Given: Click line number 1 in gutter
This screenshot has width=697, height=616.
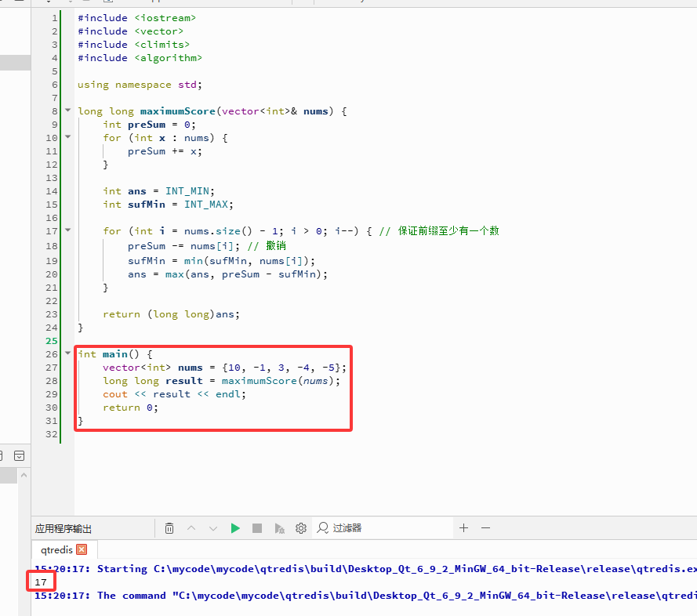Looking at the screenshot, I should point(54,18).
